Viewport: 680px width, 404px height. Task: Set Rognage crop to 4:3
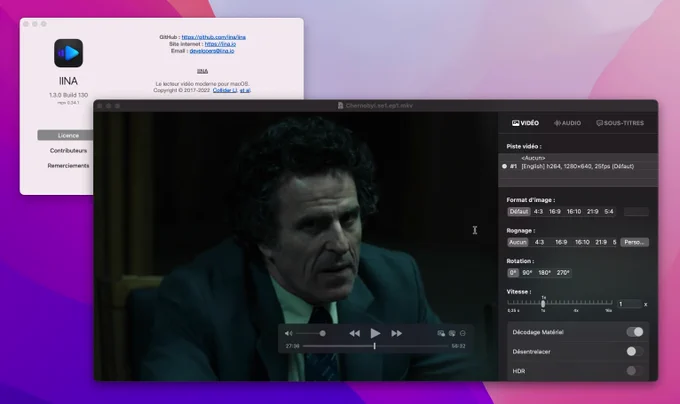point(539,242)
